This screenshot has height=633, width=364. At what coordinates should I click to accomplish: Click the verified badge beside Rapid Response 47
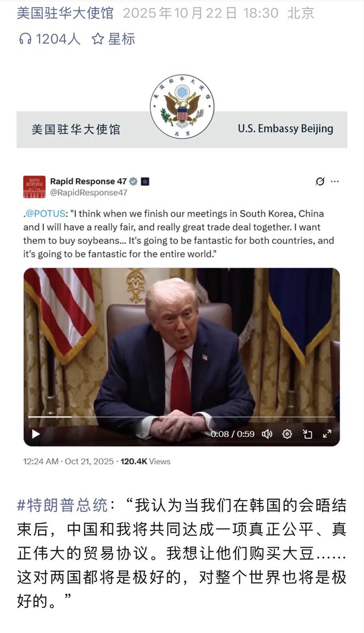133,181
